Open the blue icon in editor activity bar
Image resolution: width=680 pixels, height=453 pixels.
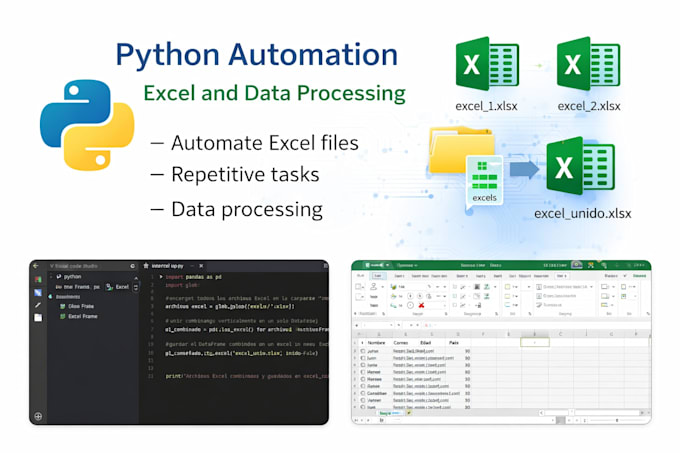(x=38, y=293)
